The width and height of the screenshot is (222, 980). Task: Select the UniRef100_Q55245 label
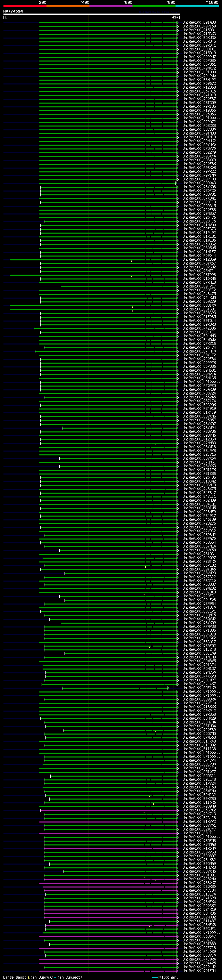pyautogui.click(x=199, y=397)
